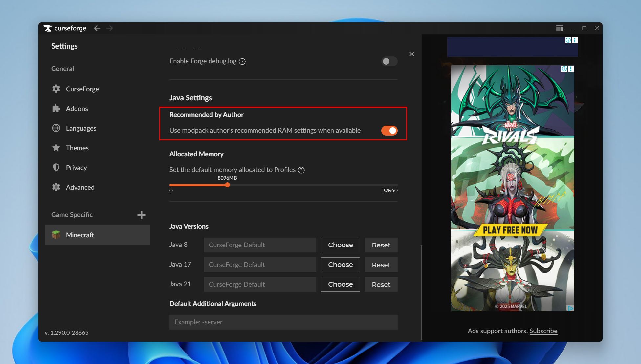Open the Marvel Rivals ad options menu
This screenshot has height=364, width=641.
click(571, 69)
